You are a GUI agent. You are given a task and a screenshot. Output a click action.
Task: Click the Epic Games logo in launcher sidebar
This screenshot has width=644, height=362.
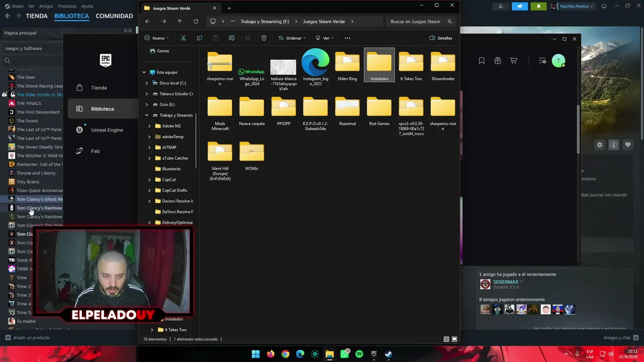[105, 60]
